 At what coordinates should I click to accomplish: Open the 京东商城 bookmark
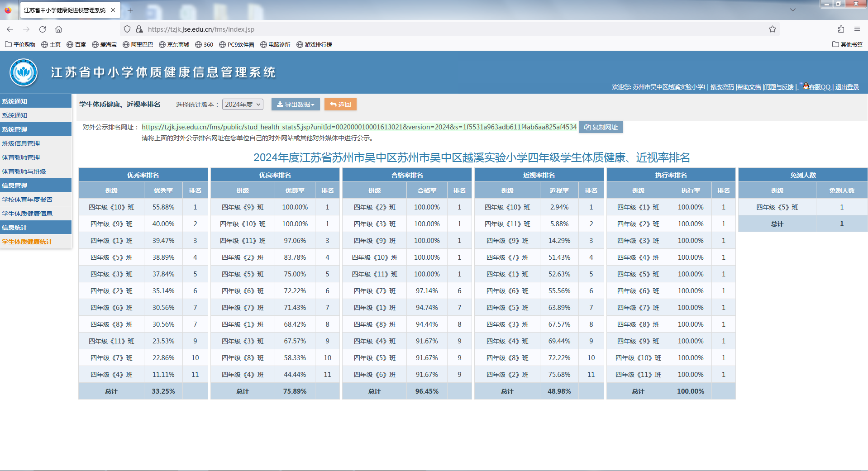click(174, 44)
